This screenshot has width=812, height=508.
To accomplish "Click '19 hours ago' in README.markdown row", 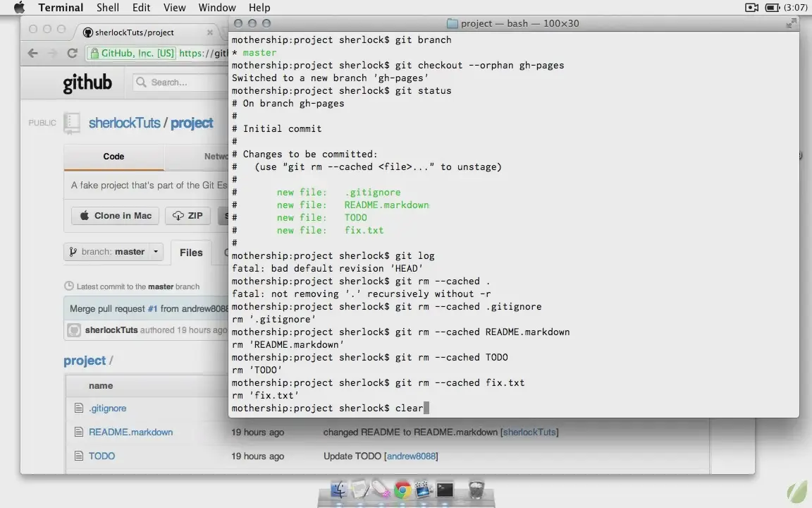I will pos(257,433).
